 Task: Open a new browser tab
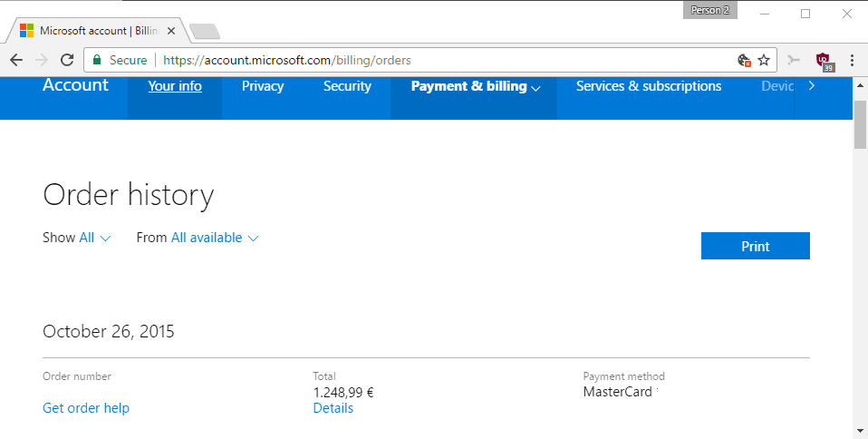point(204,32)
